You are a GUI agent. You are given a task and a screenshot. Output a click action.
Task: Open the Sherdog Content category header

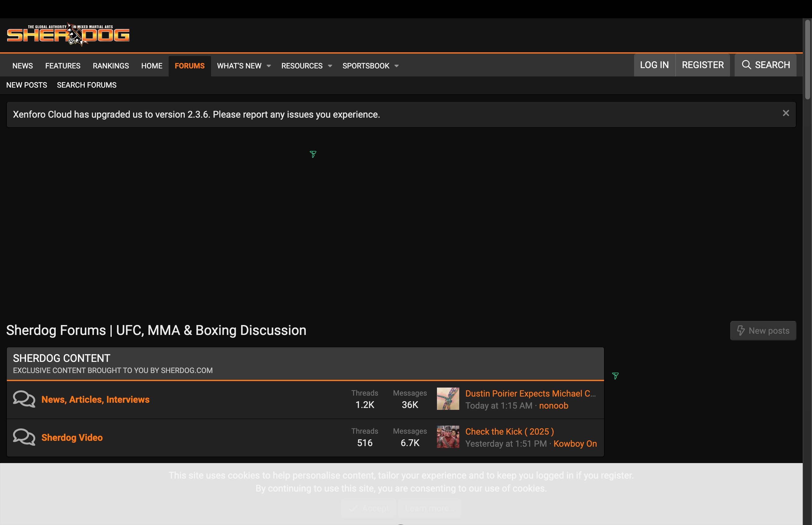click(x=62, y=358)
